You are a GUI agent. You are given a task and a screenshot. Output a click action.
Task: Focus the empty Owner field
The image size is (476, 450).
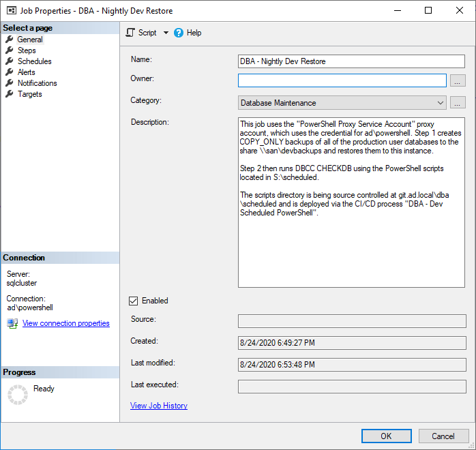(x=342, y=80)
